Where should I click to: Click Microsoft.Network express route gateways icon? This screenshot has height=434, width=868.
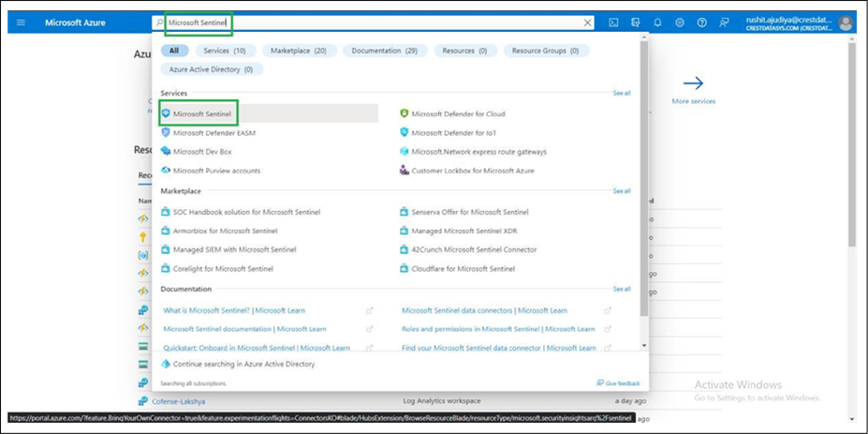pyautogui.click(x=405, y=151)
